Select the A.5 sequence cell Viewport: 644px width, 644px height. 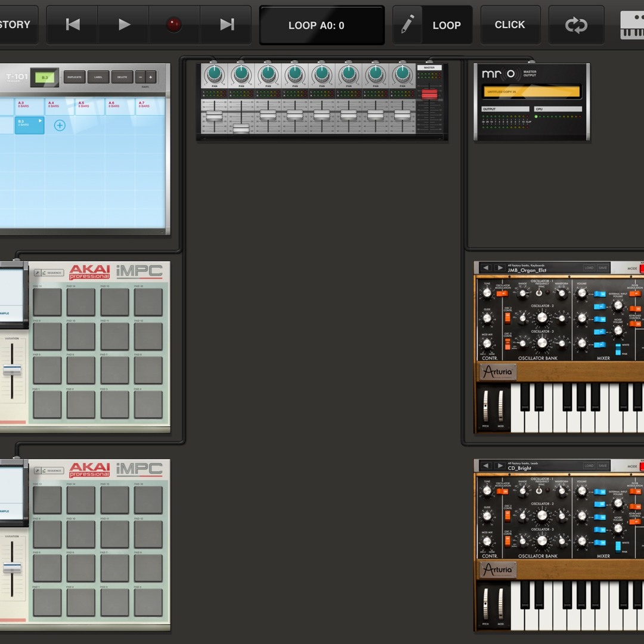pos(89,106)
